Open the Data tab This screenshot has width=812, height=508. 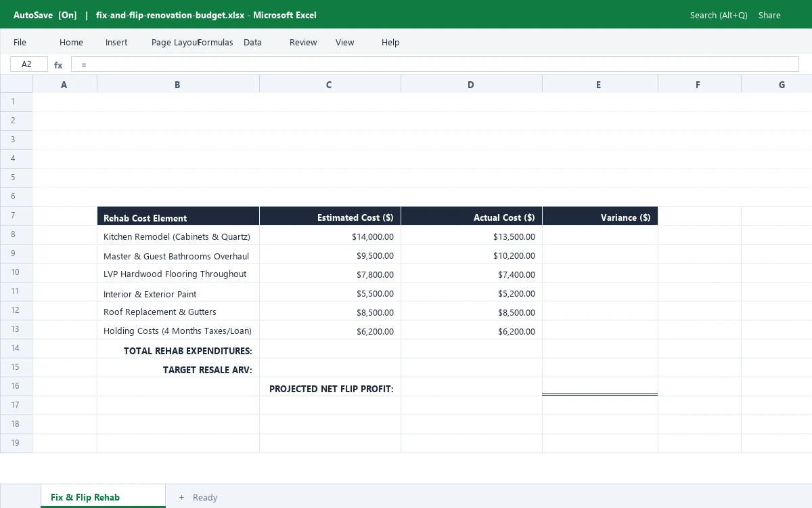point(252,42)
